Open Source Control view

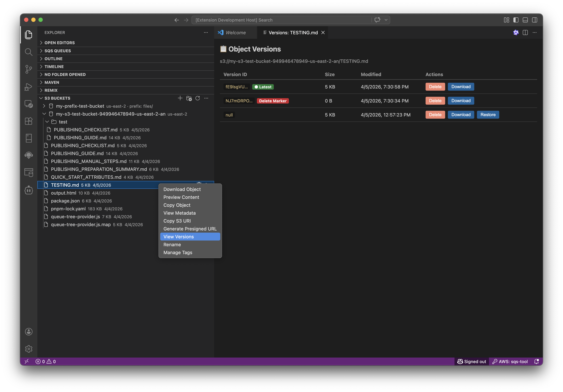tap(29, 69)
